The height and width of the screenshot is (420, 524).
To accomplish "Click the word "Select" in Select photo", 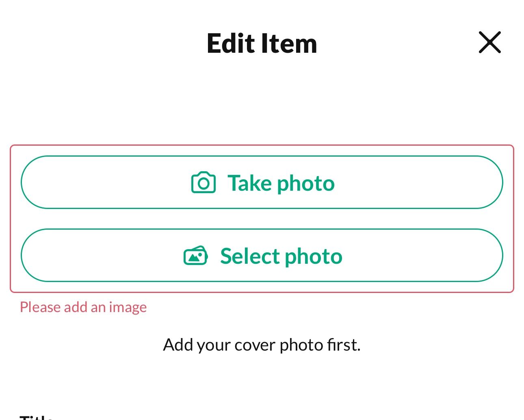I will (x=250, y=256).
